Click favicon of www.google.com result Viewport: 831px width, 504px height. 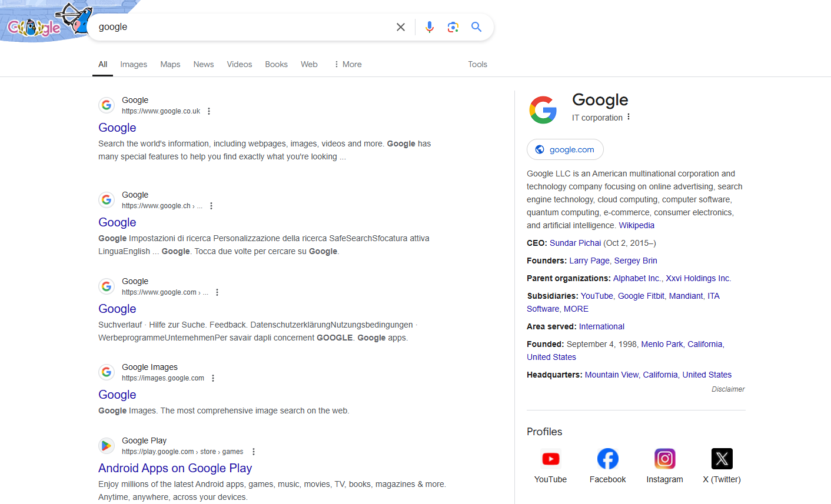(x=107, y=286)
